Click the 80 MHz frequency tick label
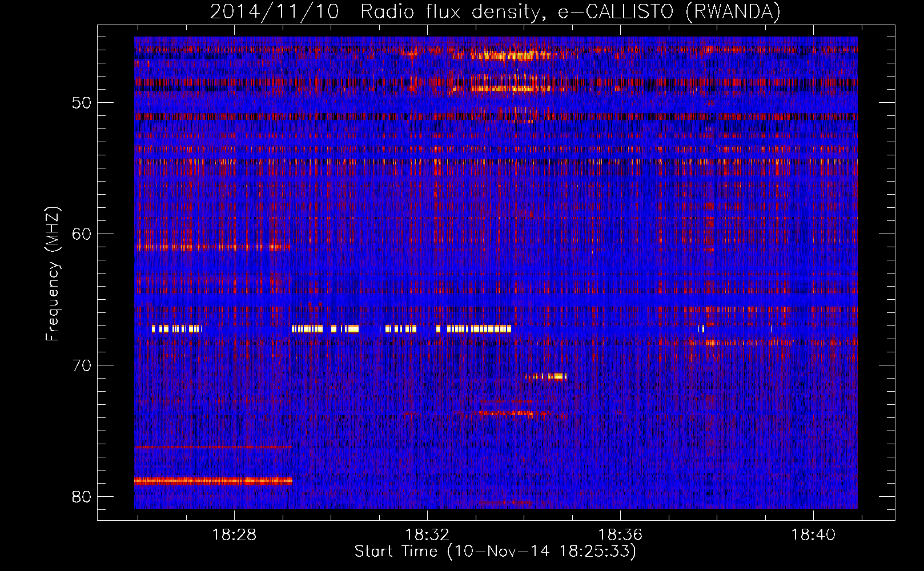The image size is (924, 571). point(82,497)
